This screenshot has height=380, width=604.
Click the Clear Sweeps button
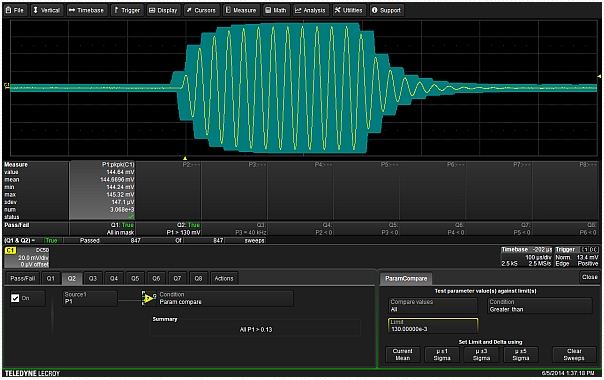click(x=574, y=355)
